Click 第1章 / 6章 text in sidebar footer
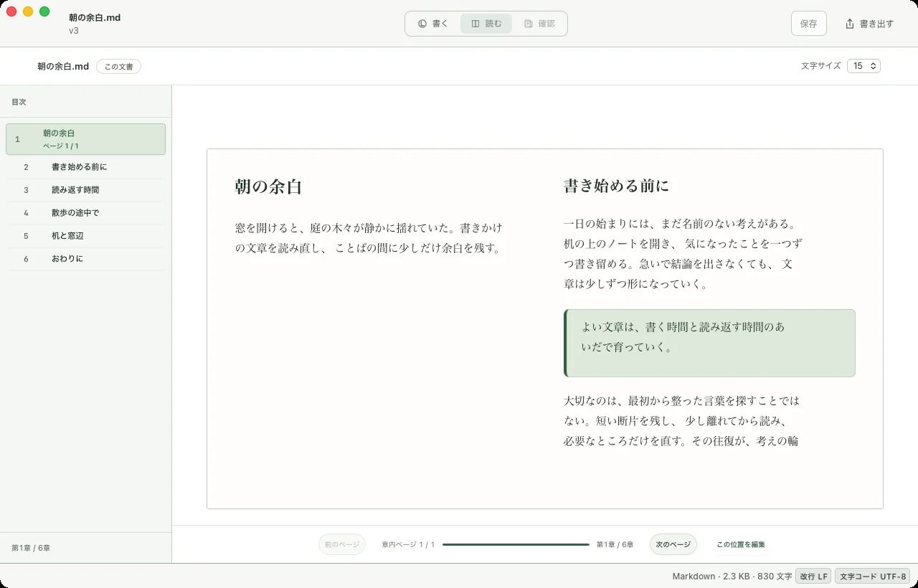This screenshot has width=918, height=588. [31, 548]
